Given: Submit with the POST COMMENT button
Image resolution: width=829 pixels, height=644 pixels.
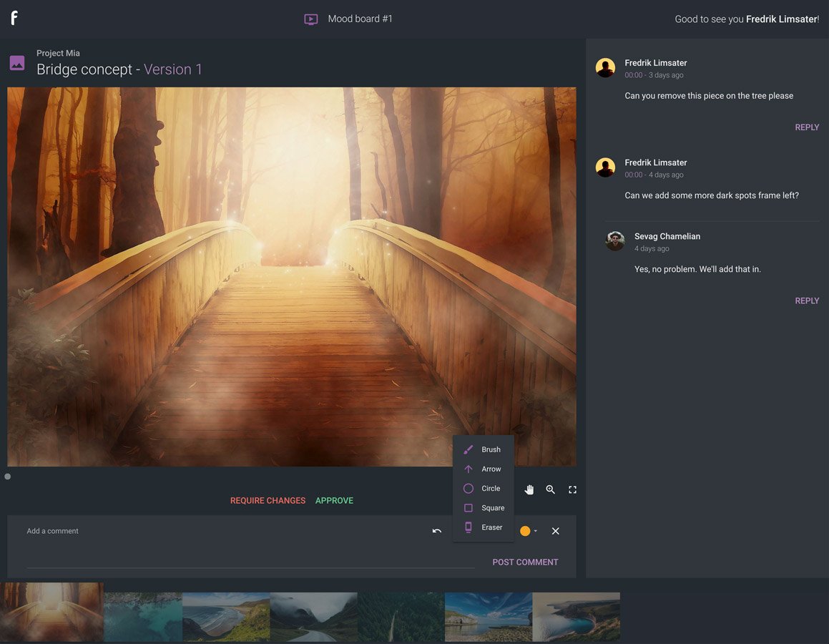Looking at the screenshot, I should click(525, 562).
